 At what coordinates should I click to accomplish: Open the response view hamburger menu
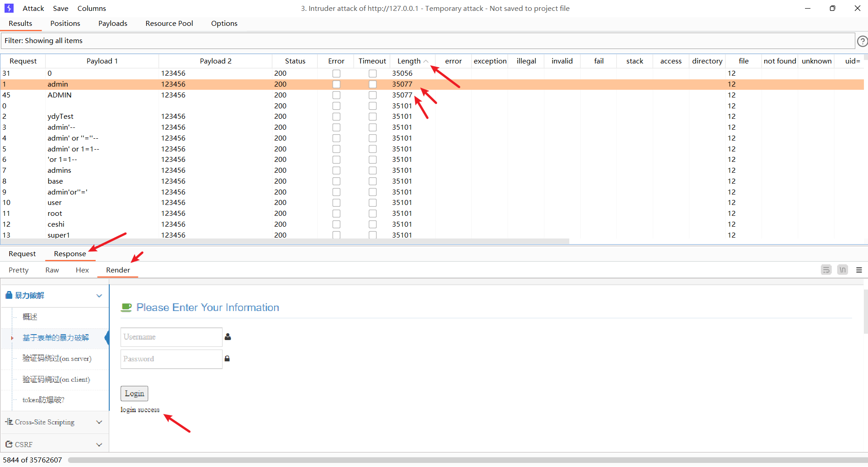pos(859,270)
